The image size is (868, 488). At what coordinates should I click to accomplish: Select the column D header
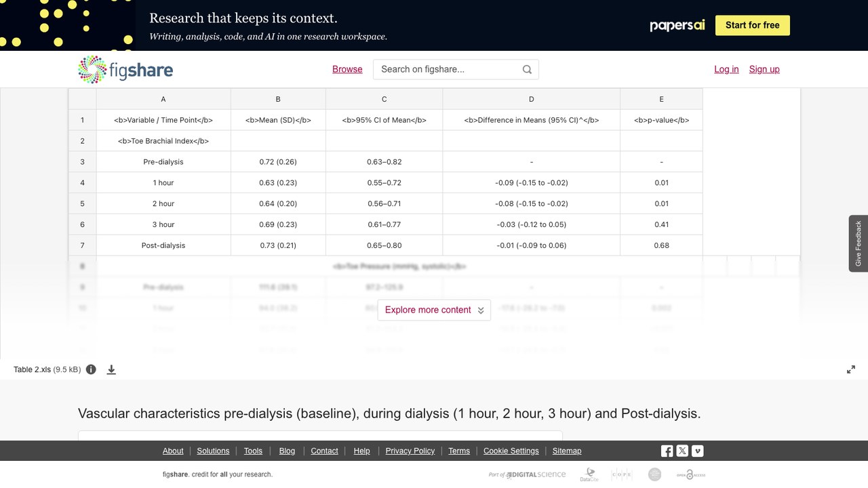pos(531,99)
